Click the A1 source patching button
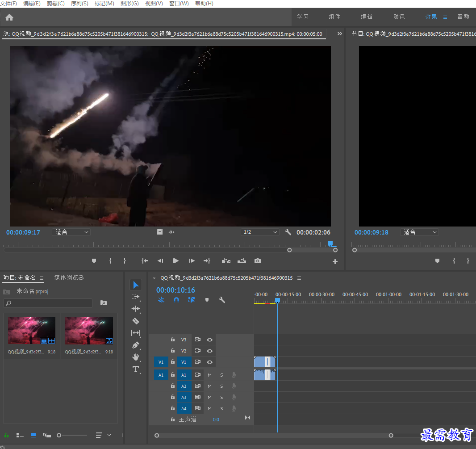The height and width of the screenshot is (449, 476). click(161, 375)
